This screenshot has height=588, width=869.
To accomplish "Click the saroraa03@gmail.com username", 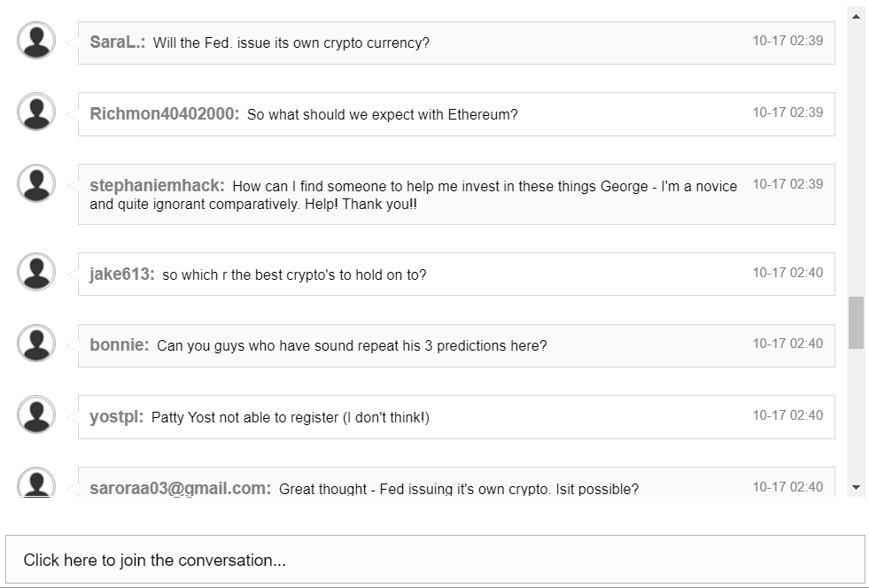I will pyautogui.click(x=180, y=489).
